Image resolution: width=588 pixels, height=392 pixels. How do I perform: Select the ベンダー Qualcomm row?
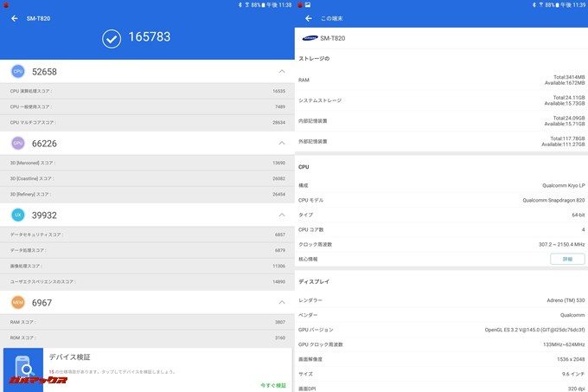[441, 315]
